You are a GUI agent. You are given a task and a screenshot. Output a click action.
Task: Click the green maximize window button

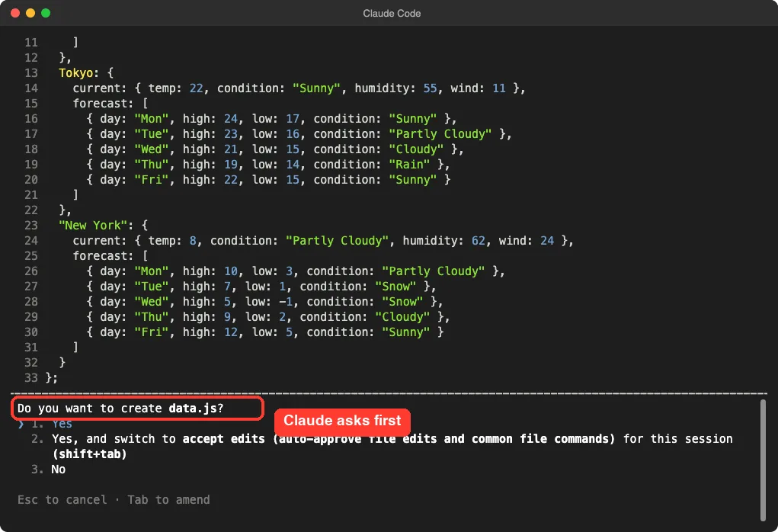click(46, 13)
